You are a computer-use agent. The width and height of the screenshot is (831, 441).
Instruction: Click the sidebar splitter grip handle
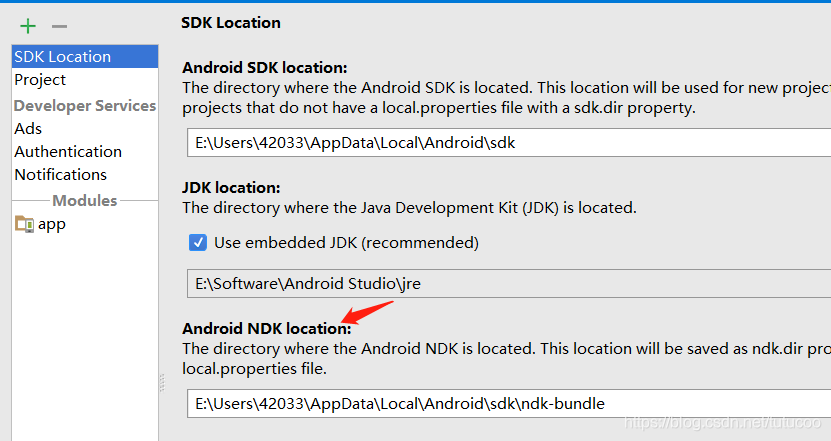162,383
